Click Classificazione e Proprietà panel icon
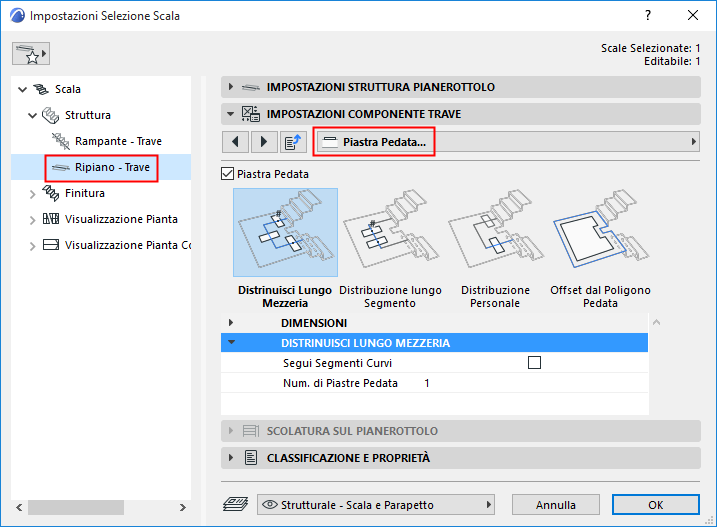This screenshot has width=717, height=527. 251,457
